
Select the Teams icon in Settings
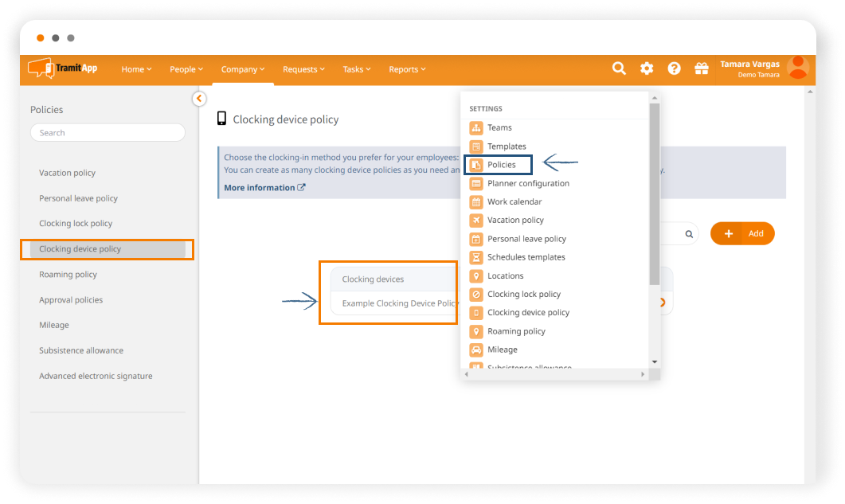(476, 127)
